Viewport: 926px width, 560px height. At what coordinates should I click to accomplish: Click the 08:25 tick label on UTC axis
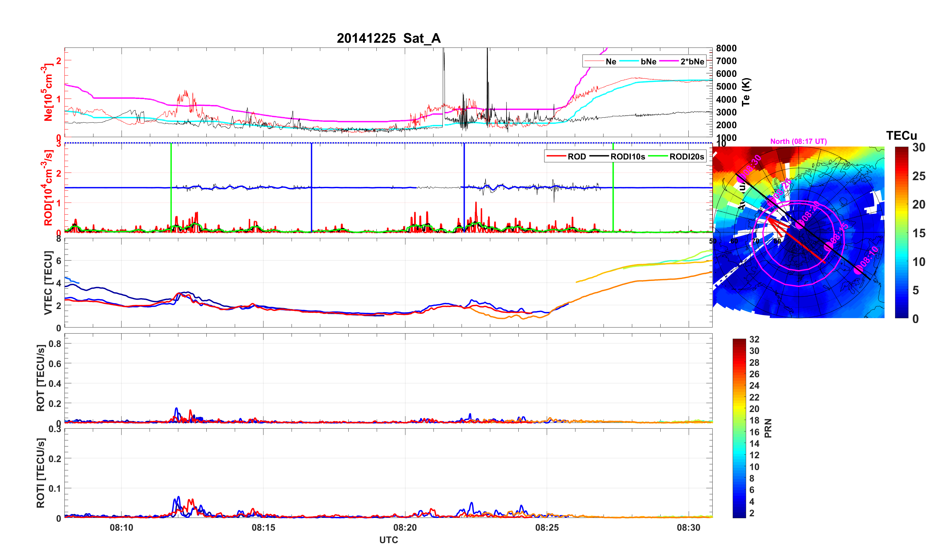click(x=546, y=527)
